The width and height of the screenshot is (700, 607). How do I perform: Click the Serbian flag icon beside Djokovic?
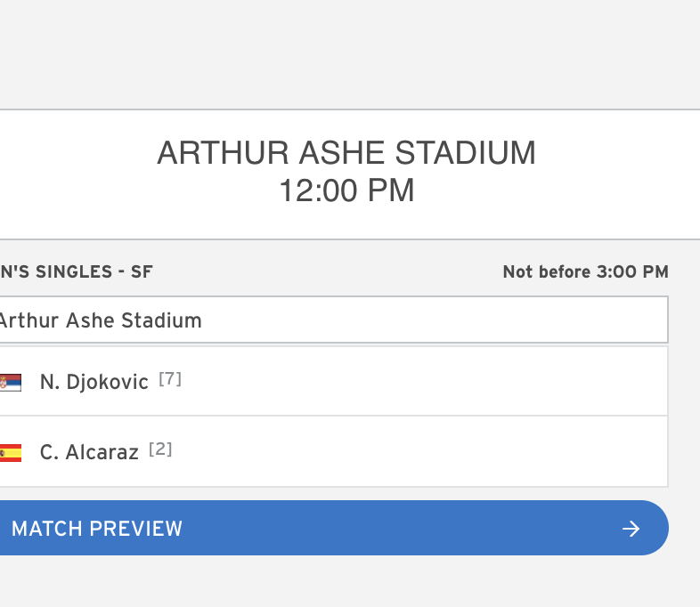coord(10,383)
